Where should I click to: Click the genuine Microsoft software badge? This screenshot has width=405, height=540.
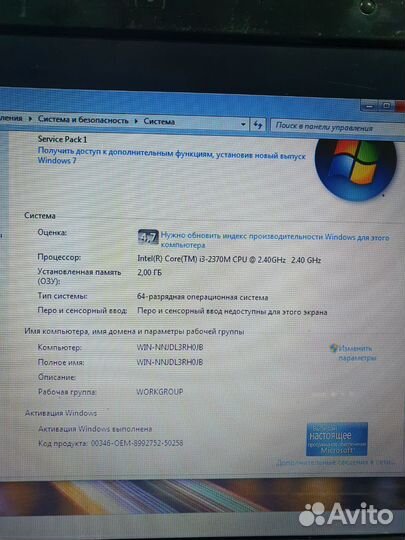coord(336,439)
